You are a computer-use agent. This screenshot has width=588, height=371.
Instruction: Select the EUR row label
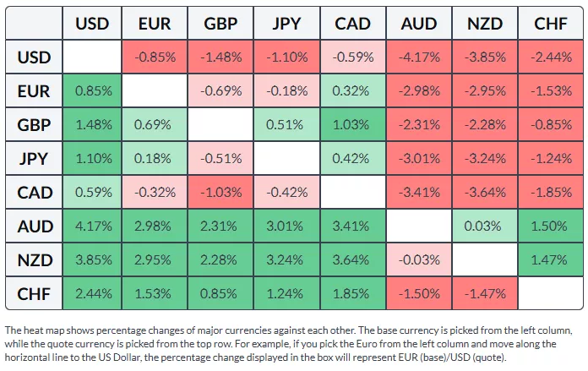coord(35,91)
